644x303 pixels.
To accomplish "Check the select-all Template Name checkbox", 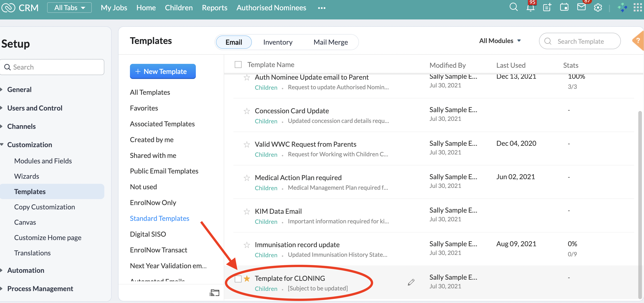I will point(238,65).
